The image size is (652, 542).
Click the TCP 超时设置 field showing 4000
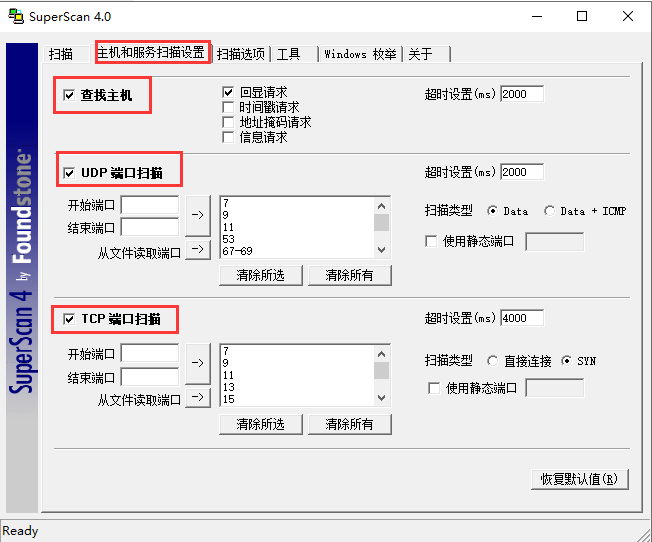click(522, 318)
